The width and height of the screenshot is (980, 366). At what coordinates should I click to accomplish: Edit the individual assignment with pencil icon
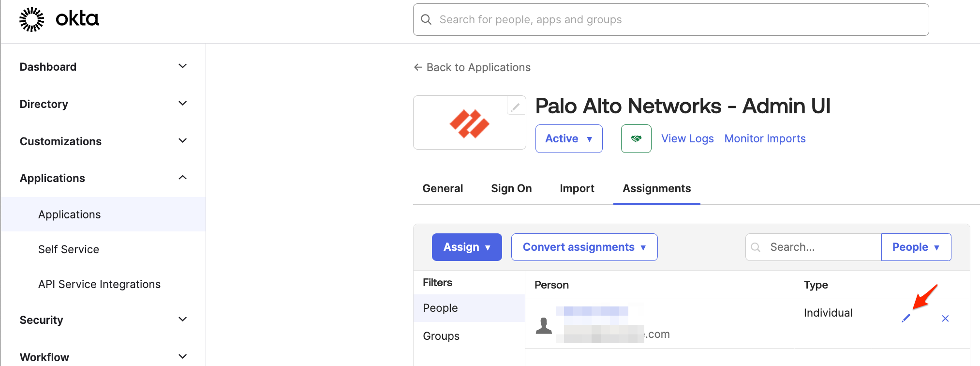[906, 318]
